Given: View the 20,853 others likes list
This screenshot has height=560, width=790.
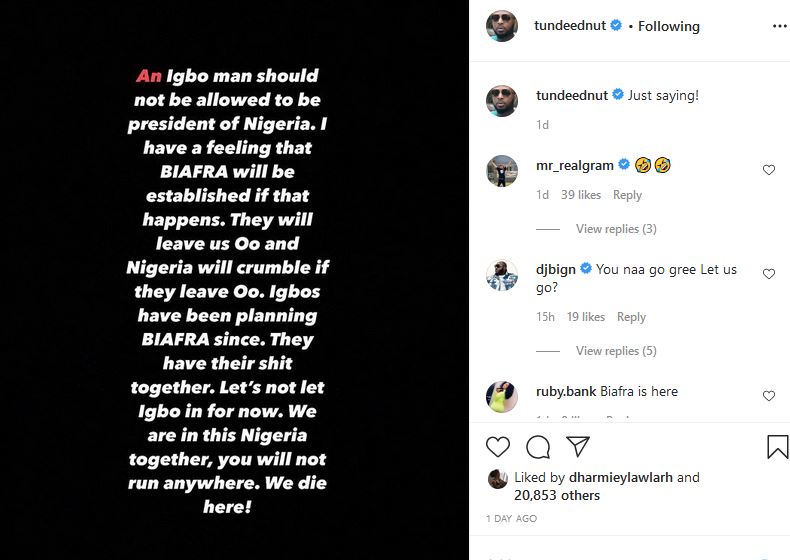Looking at the screenshot, I should point(557,495).
